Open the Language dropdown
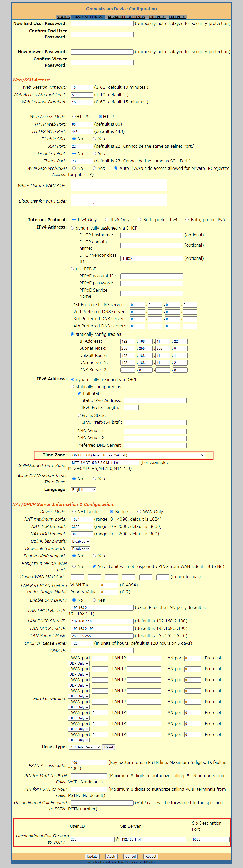Screen dimensions: 243x868 coord(83,490)
